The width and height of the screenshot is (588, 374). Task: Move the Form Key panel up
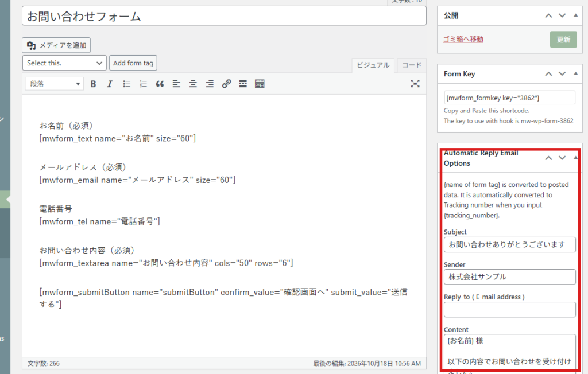[x=548, y=74]
